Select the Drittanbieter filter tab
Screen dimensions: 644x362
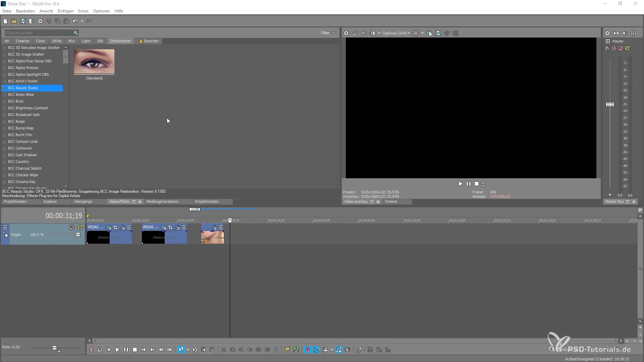120,41
